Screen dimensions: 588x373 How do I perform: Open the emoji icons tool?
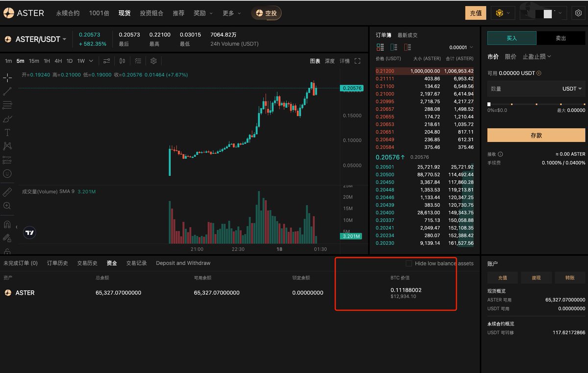7,173
